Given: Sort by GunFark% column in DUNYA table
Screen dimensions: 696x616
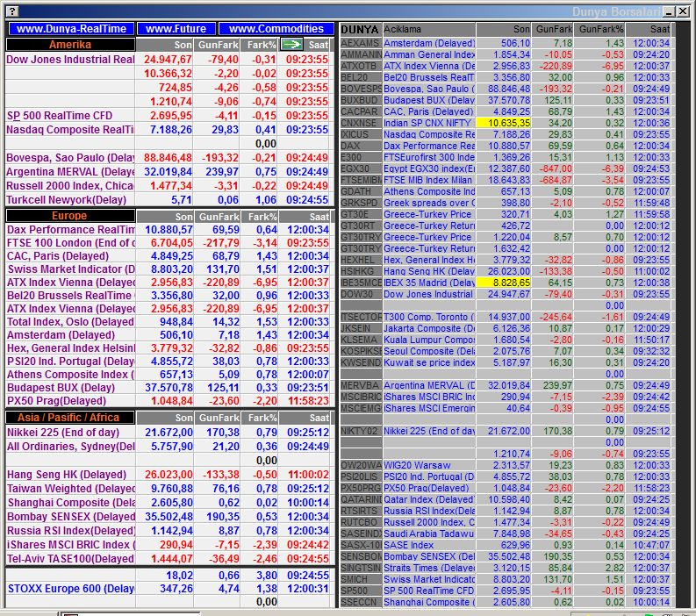Looking at the screenshot, I should click(x=599, y=29).
